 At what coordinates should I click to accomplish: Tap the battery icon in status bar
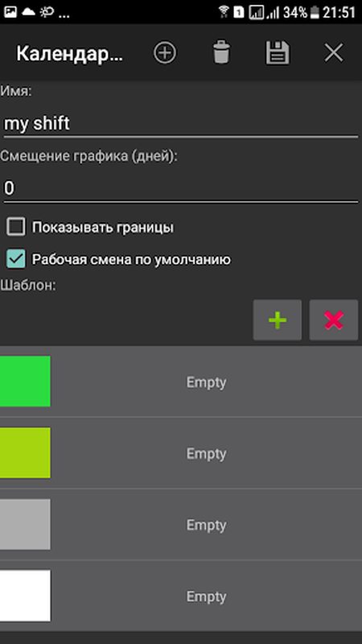(x=315, y=12)
